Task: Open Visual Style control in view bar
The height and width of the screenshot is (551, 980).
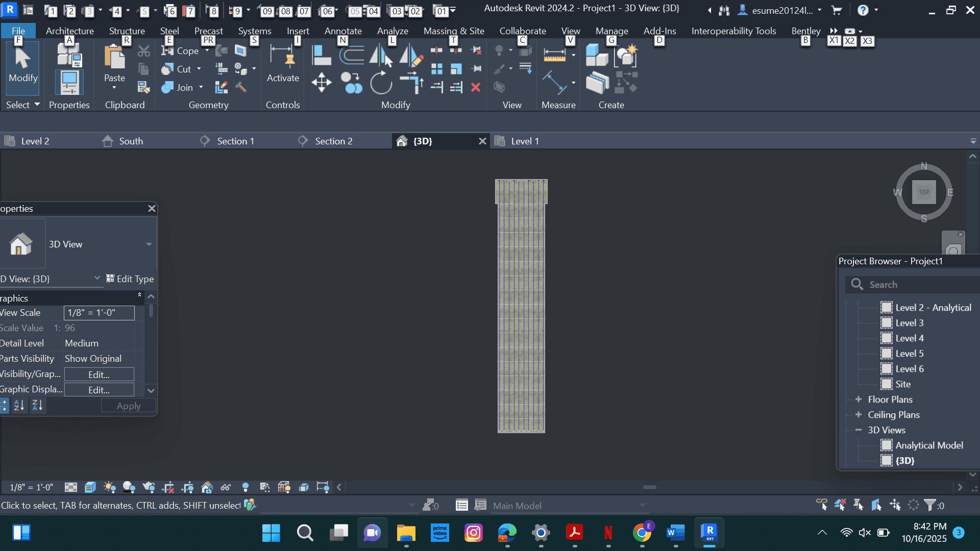Action: pos(90,487)
